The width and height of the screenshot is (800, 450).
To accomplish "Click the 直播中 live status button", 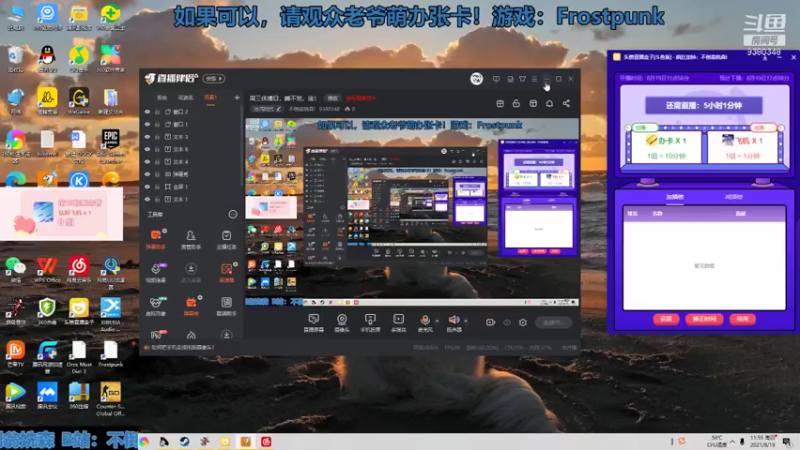I will pos(554,322).
